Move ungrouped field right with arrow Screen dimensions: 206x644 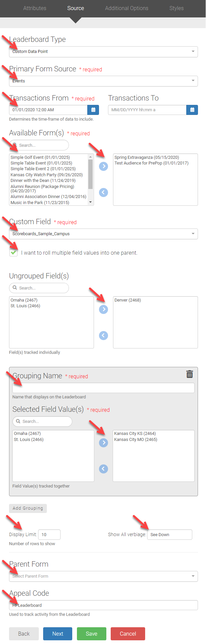pos(104,309)
